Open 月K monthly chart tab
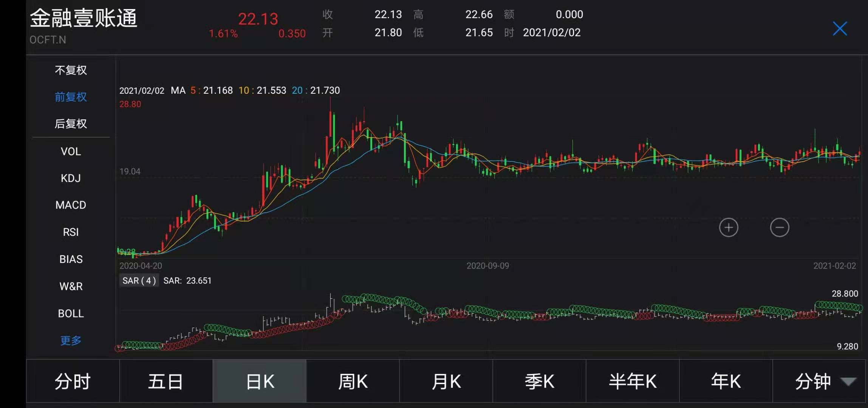The width and height of the screenshot is (868, 408). tap(446, 382)
